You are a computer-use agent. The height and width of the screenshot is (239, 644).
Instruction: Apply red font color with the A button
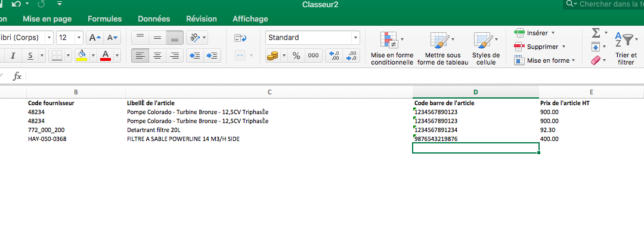pyautogui.click(x=106, y=56)
